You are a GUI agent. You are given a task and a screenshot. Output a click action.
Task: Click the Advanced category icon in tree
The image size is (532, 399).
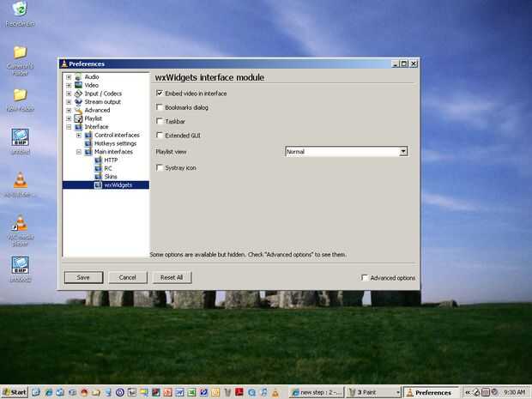(x=78, y=110)
